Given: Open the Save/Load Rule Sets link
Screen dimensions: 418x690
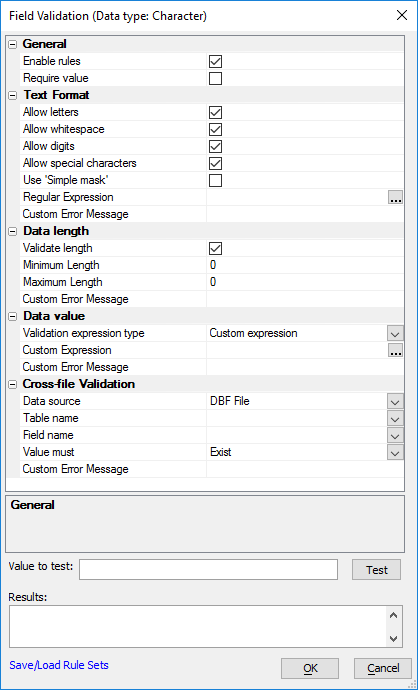Looking at the screenshot, I should [59, 665].
